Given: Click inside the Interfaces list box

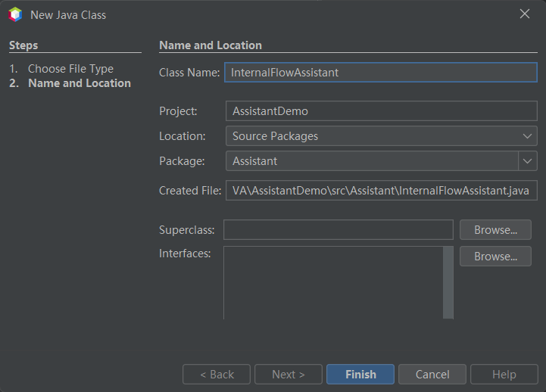Looking at the screenshot, I should (333, 282).
